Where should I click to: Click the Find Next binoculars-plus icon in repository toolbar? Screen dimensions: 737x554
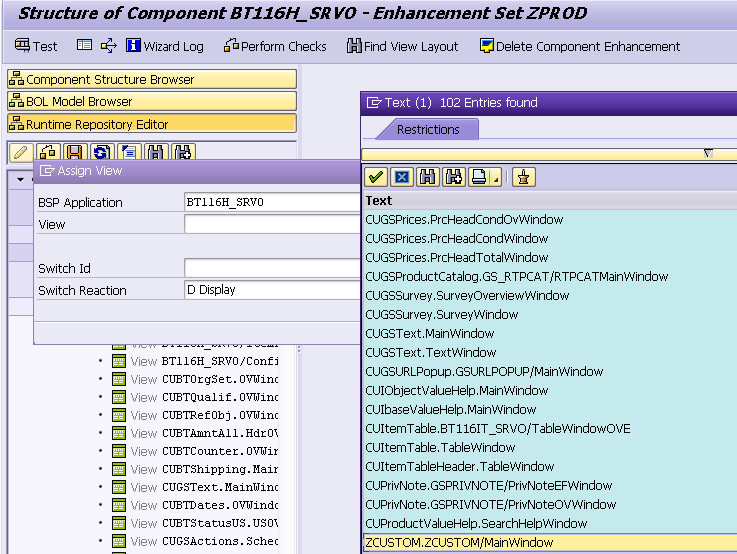183,152
